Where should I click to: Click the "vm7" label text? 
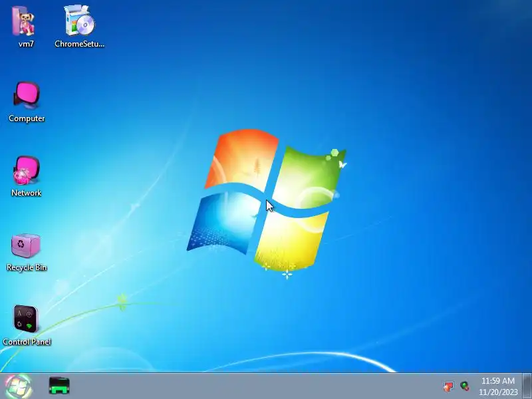(26, 44)
